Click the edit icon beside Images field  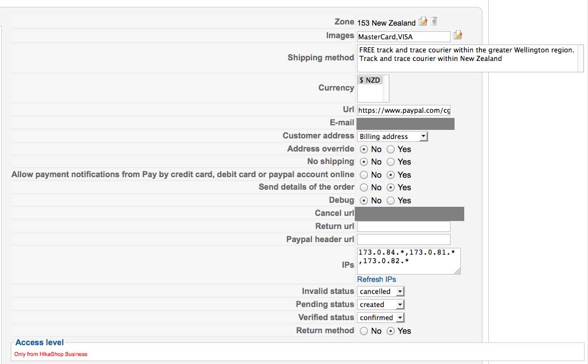coord(457,35)
